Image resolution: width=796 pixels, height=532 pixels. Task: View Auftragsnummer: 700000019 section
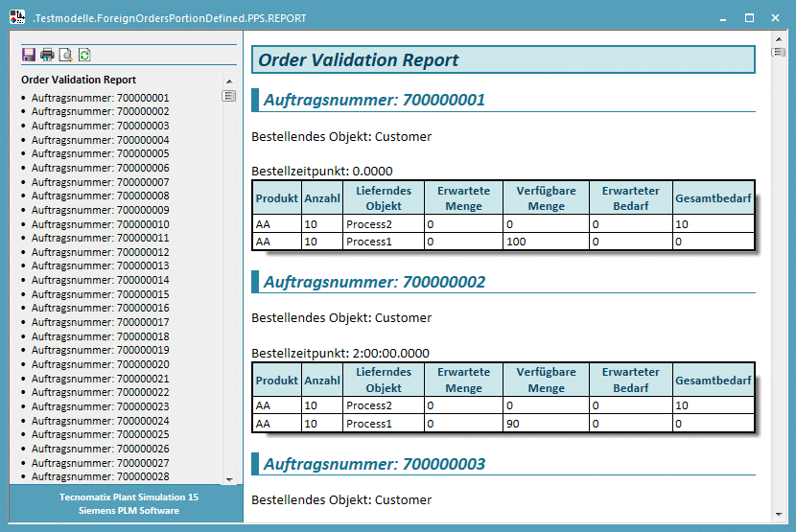[x=100, y=350]
